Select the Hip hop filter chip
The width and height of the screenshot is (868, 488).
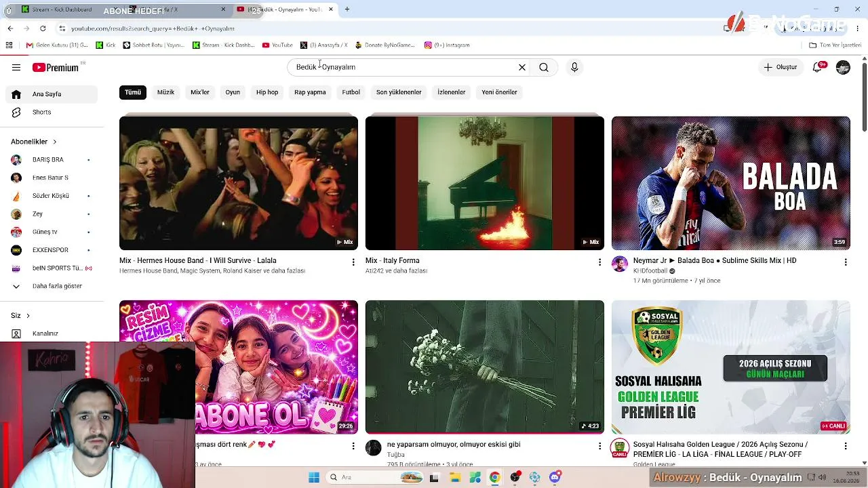pos(267,92)
